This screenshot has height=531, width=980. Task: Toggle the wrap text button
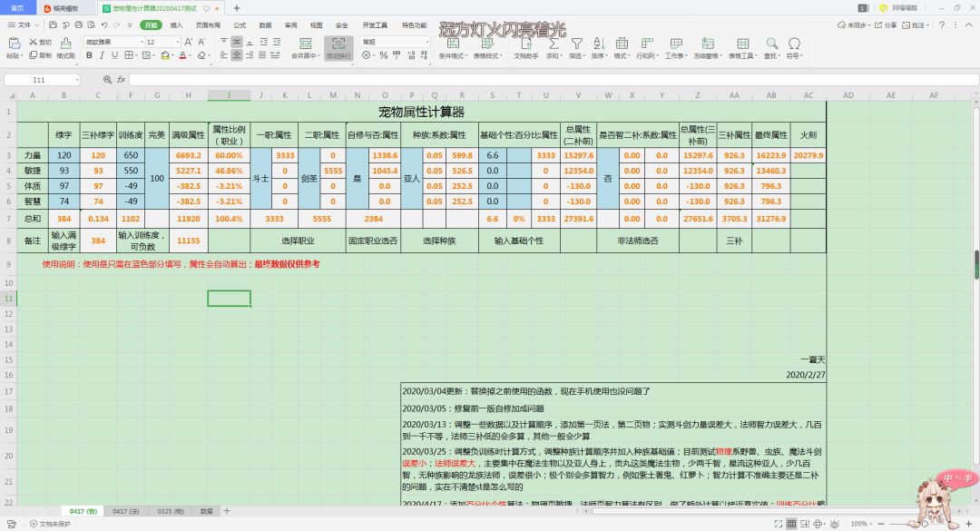[x=338, y=47]
